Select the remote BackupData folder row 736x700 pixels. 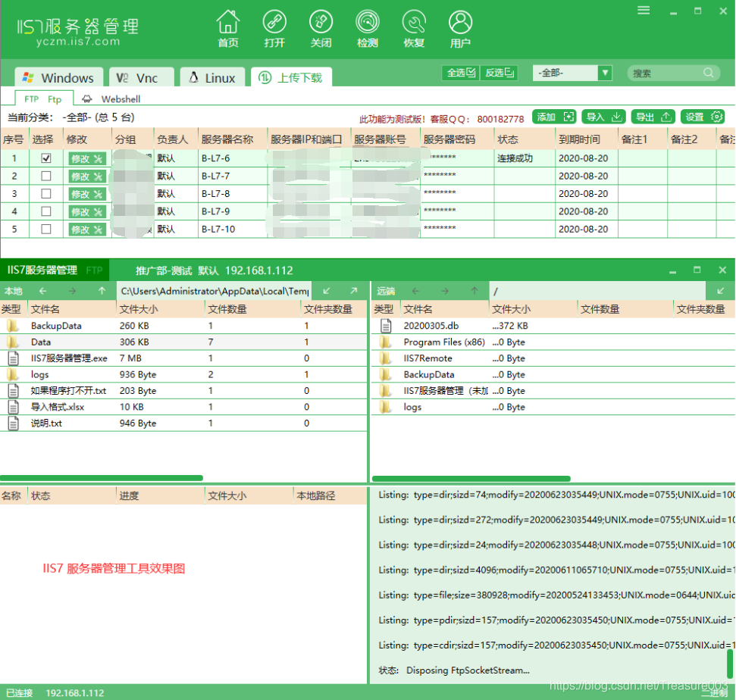click(x=553, y=374)
